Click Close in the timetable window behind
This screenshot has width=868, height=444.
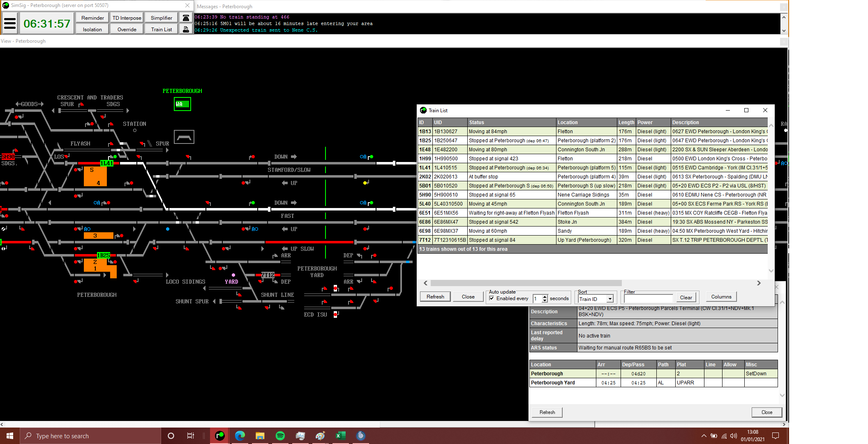tap(766, 412)
